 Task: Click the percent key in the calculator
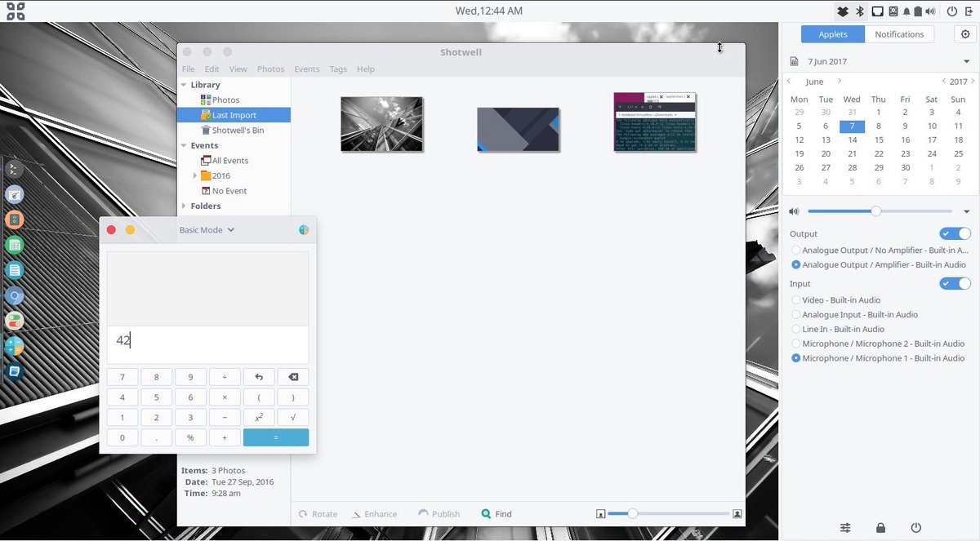pos(190,437)
